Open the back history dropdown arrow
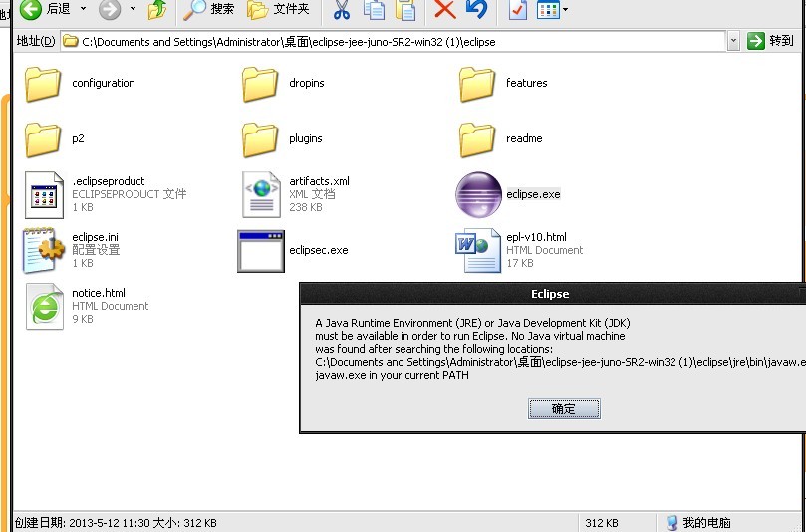Image resolution: width=806 pixels, height=532 pixels. click(84, 9)
